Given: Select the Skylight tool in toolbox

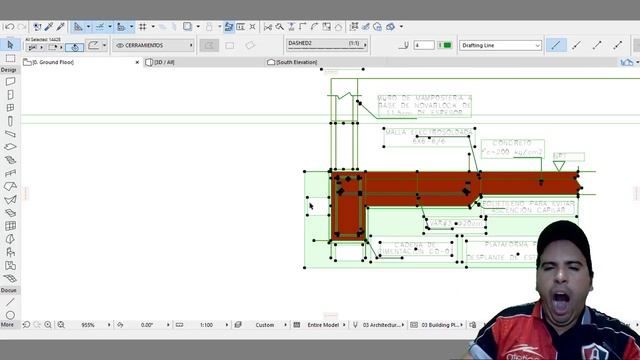Looking at the screenshot, I should point(10,213).
